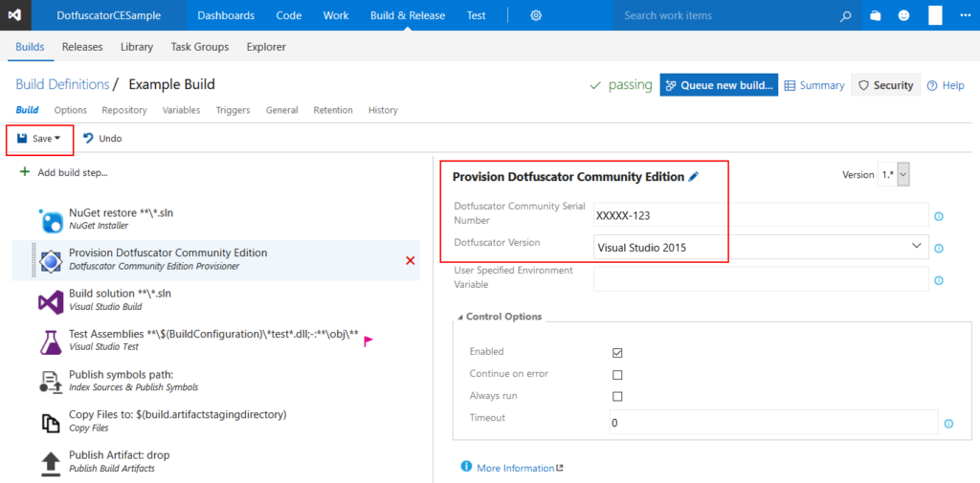Viewport: 980px width, 483px height.
Task: Click the Dotfuscator Community Serial Number field
Action: point(761,215)
